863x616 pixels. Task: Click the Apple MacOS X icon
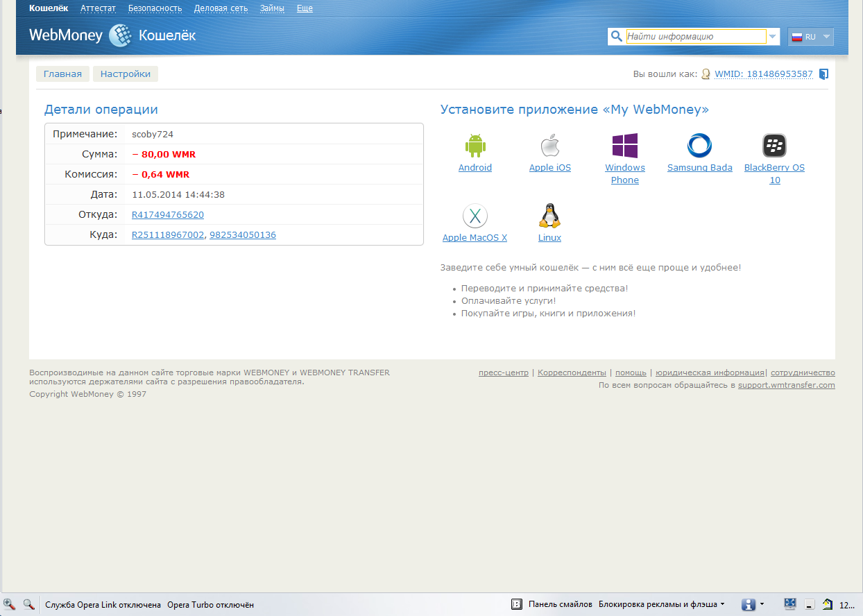475,216
